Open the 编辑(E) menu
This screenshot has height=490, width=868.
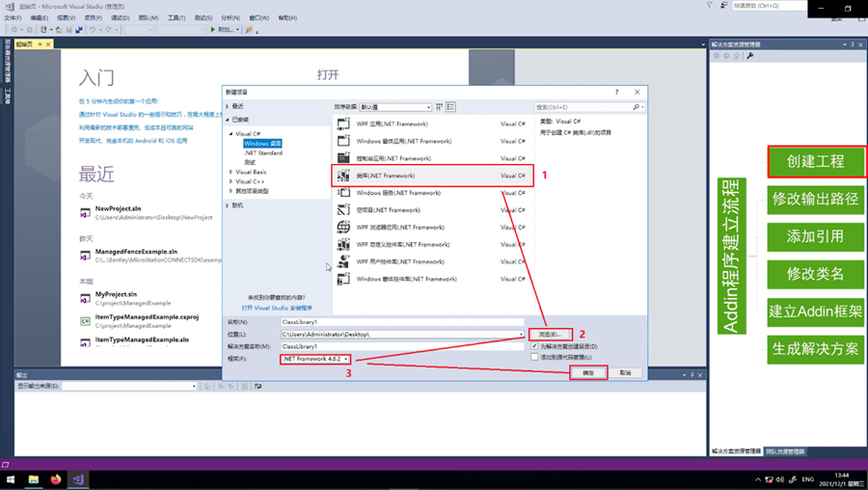coord(39,17)
